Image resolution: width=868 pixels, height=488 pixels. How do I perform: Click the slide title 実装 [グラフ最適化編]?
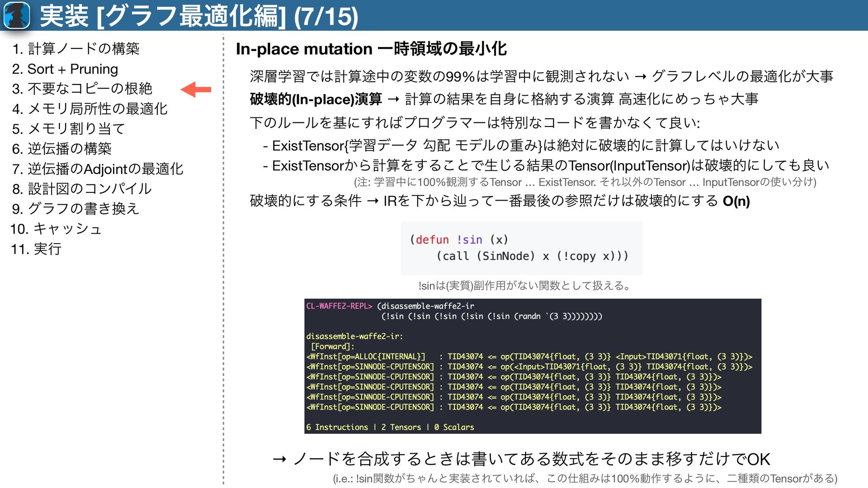pos(199,16)
